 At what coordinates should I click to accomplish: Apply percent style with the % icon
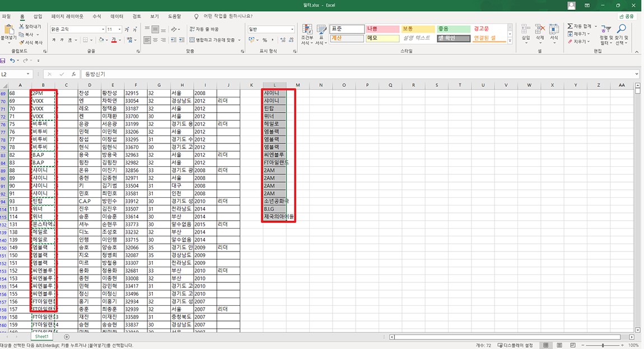pos(265,40)
